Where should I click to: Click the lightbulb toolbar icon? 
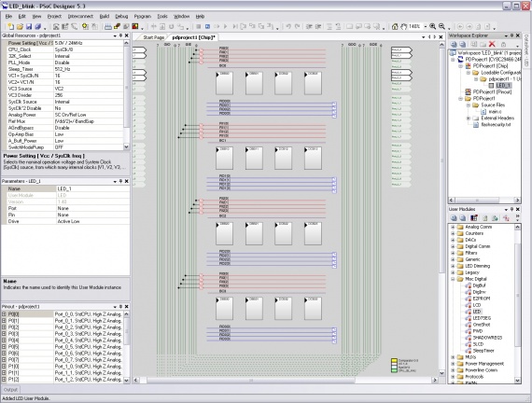point(85,26)
